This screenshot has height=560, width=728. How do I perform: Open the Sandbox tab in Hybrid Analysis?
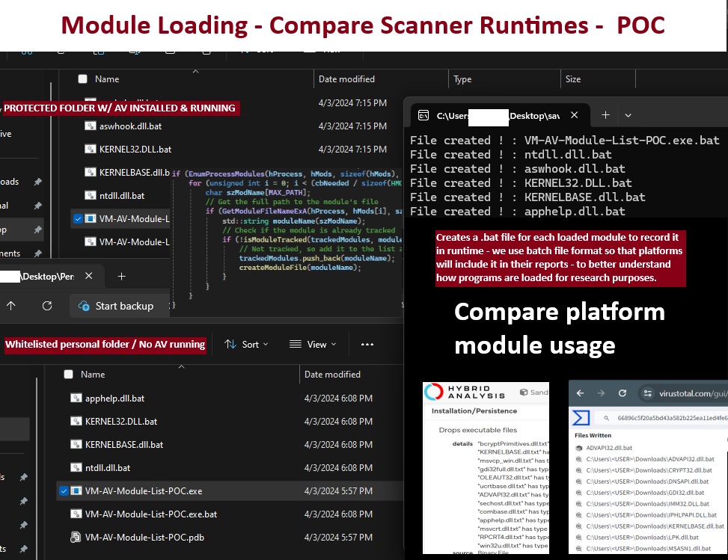[x=533, y=392]
